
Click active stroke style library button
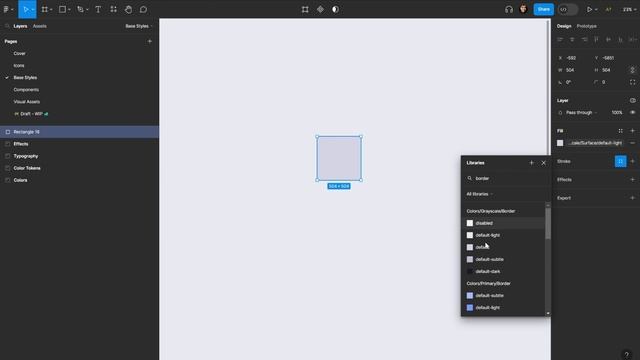click(620, 161)
